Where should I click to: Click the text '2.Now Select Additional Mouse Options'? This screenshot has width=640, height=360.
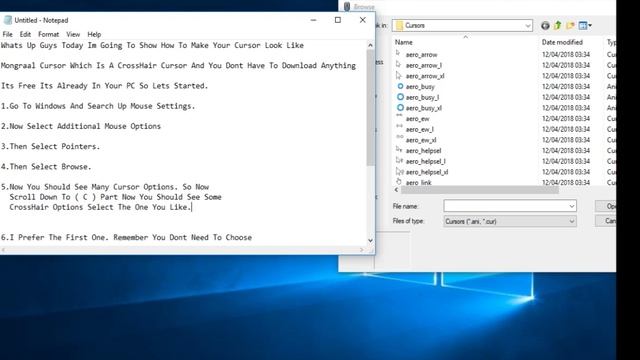[x=80, y=126]
